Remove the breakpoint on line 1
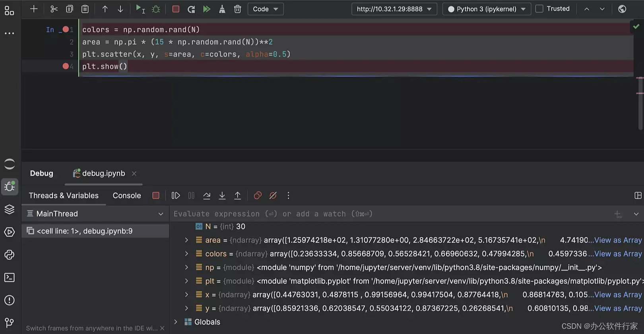Viewport: 644px width, 334px height. [66, 29]
